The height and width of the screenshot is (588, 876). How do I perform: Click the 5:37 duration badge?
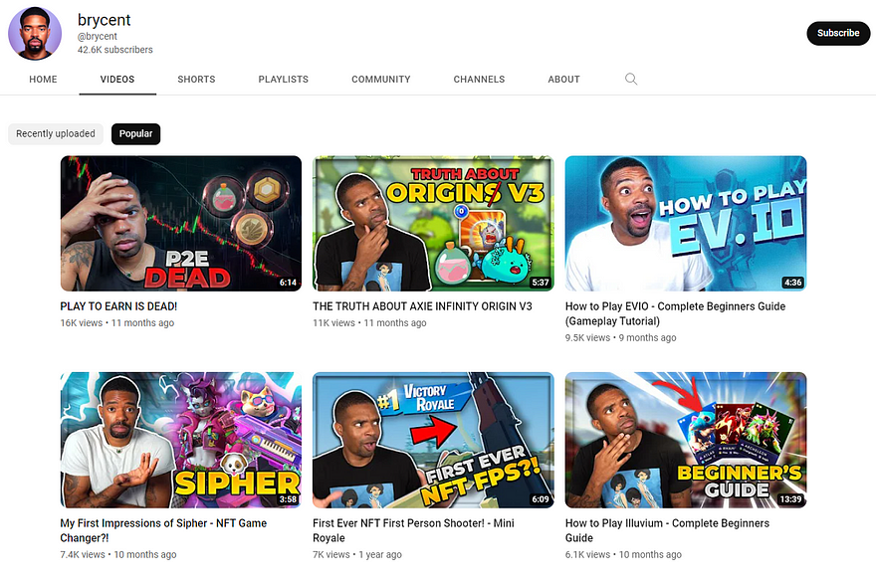(x=541, y=283)
